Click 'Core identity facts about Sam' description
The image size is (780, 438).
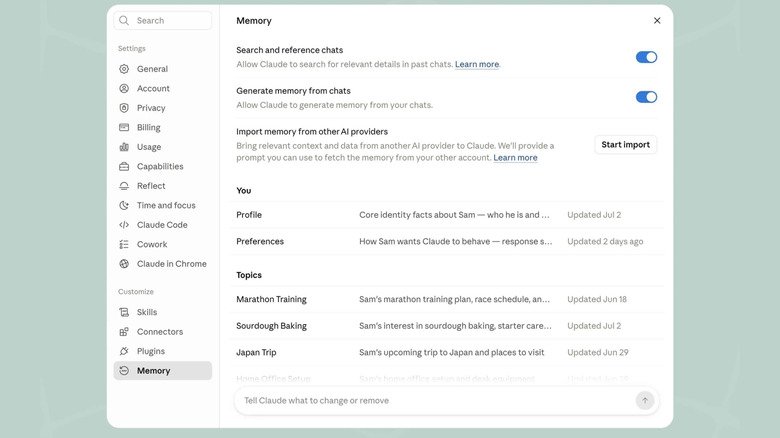(454, 215)
